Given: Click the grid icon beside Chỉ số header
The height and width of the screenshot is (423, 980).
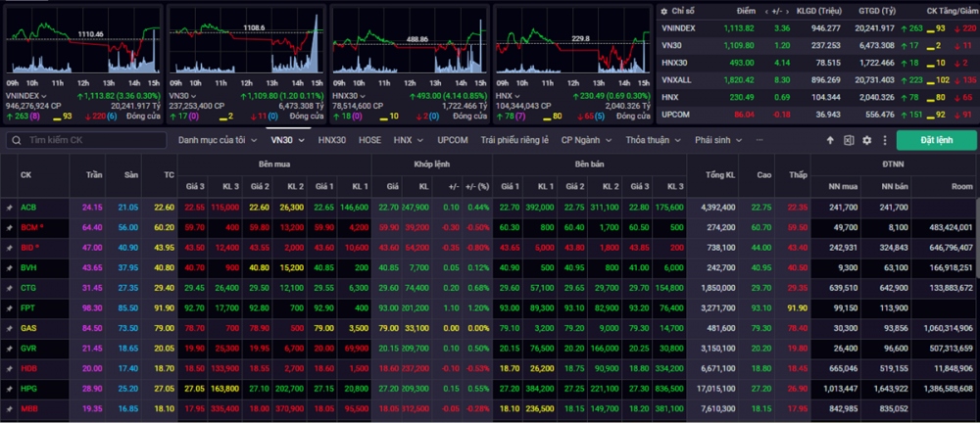Looking at the screenshot, I should point(662,11).
